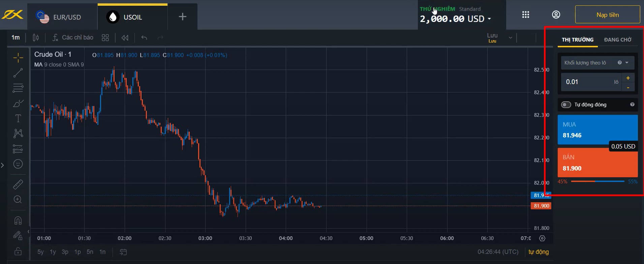This screenshot has width=644, height=264.
Task: Expand the Lưu layout dropdown arrow
Action: [510, 38]
